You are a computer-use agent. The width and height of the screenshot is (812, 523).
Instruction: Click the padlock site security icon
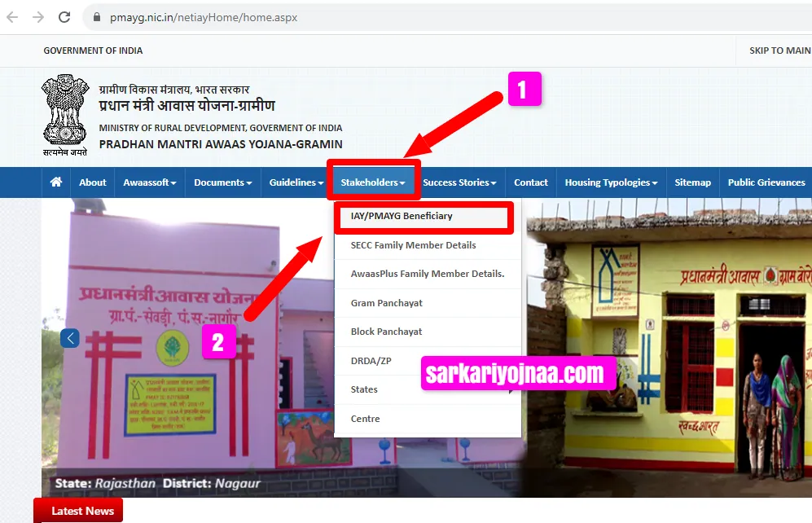point(97,17)
